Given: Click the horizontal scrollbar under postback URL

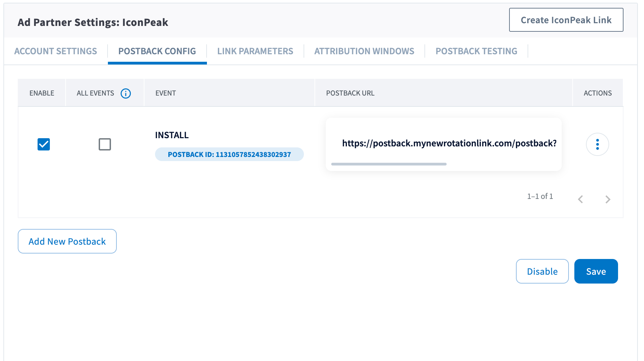Looking at the screenshot, I should [x=389, y=164].
